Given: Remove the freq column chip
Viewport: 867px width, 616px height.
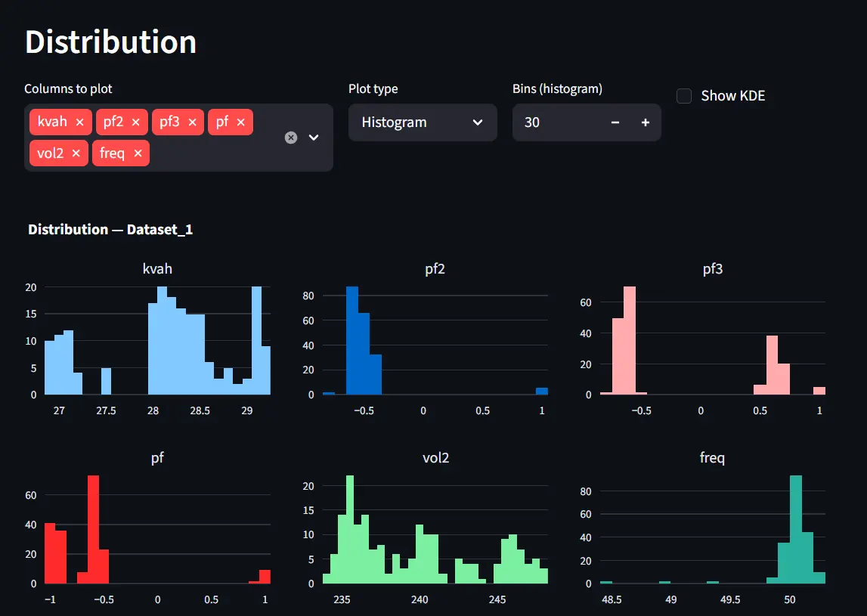Looking at the screenshot, I should pos(138,153).
